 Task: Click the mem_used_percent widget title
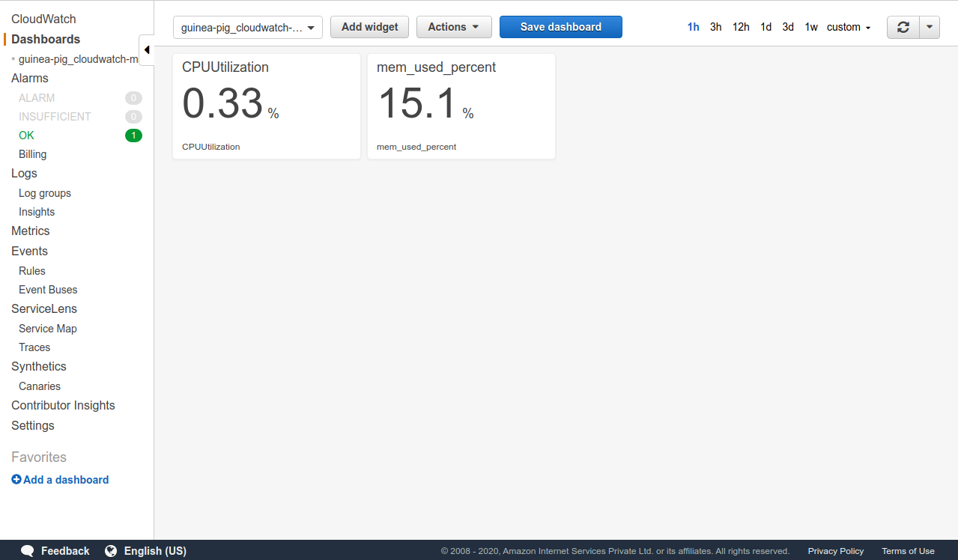436,67
